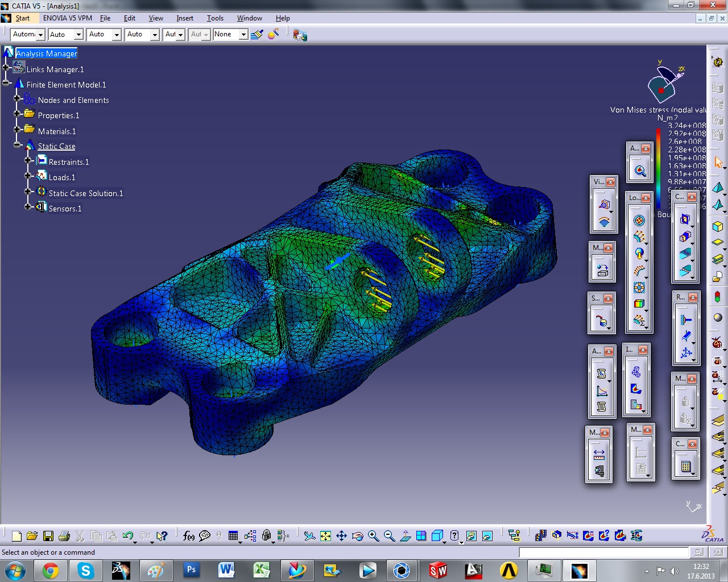Click the Measure Between ruler icon
728x582 pixels.
[599, 455]
